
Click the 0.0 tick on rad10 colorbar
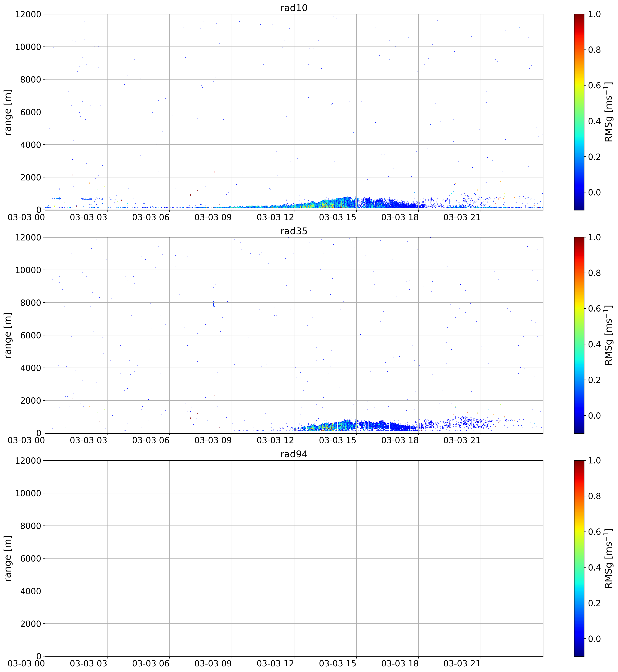pos(595,192)
